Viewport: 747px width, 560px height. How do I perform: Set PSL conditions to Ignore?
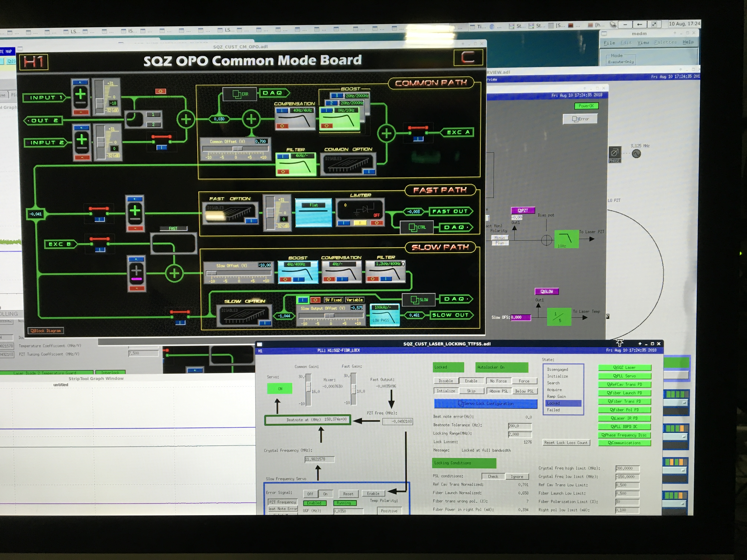[517, 476]
